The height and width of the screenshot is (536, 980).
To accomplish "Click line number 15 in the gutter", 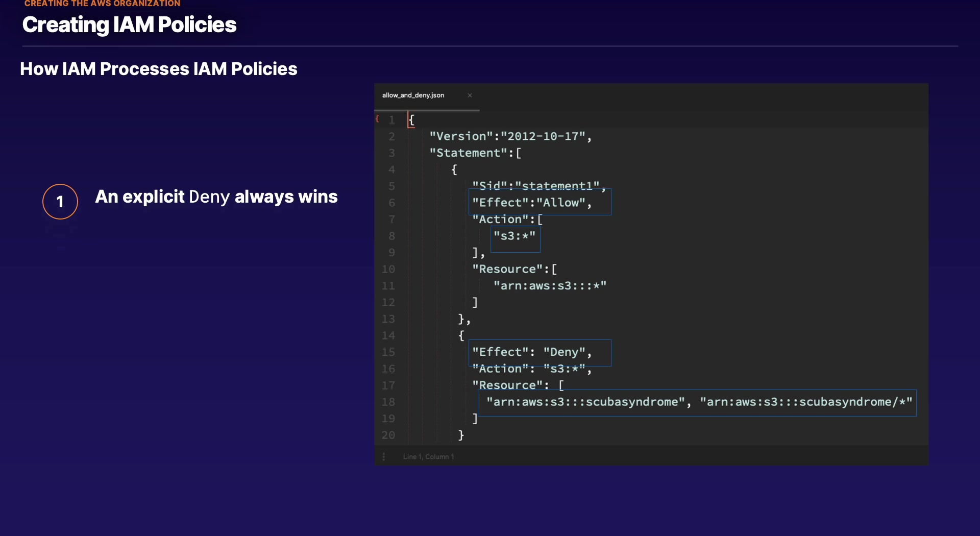I will pos(388,352).
